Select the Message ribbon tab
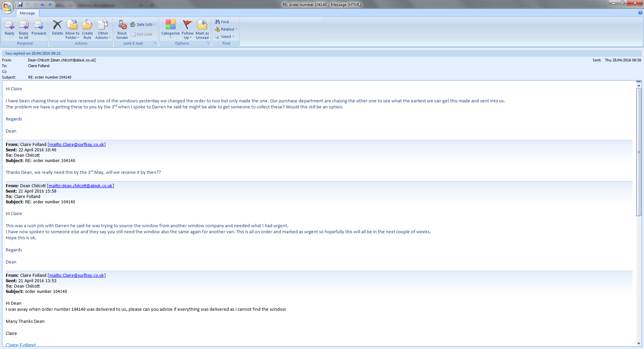Viewport: 644px width, 349px height. click(x=27, y=13)
